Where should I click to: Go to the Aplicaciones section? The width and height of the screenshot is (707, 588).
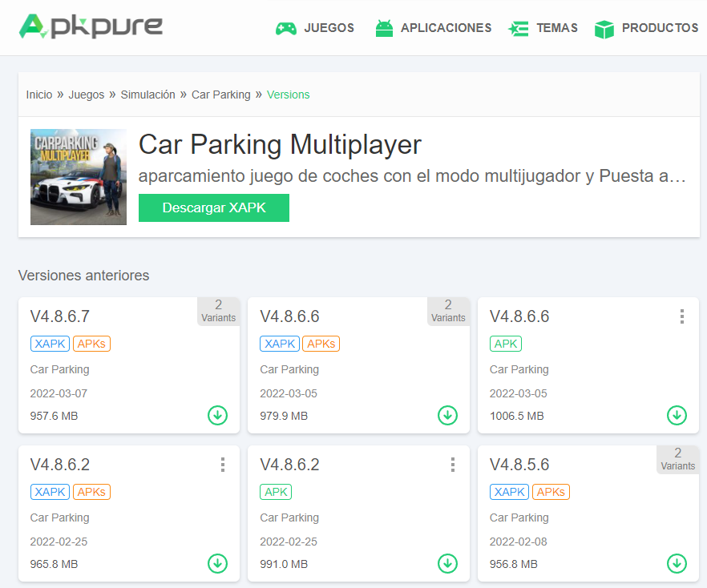coord(433,28)
